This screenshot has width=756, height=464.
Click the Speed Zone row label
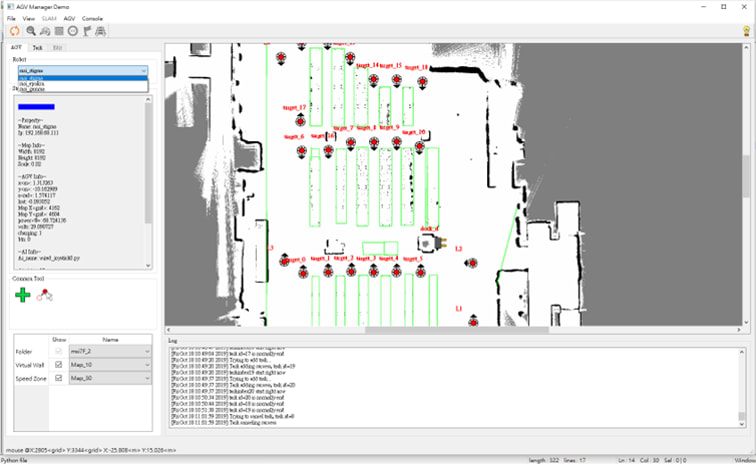31,379
